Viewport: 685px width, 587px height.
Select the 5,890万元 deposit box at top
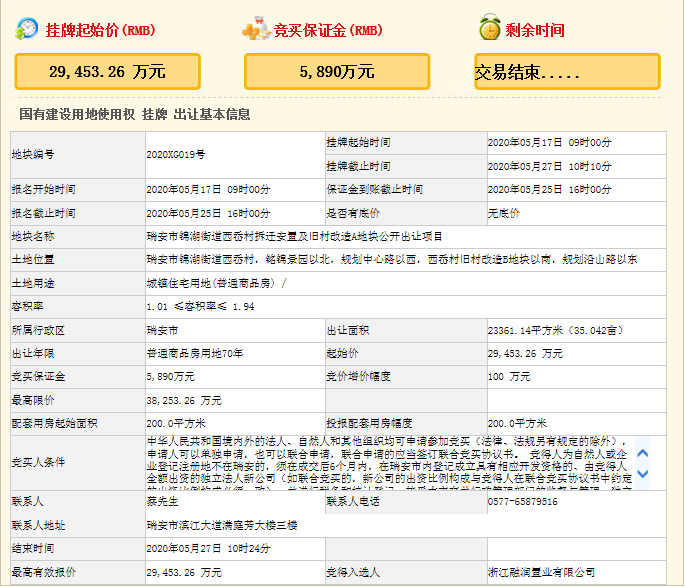pyautogui.click(x=337, y=71)
